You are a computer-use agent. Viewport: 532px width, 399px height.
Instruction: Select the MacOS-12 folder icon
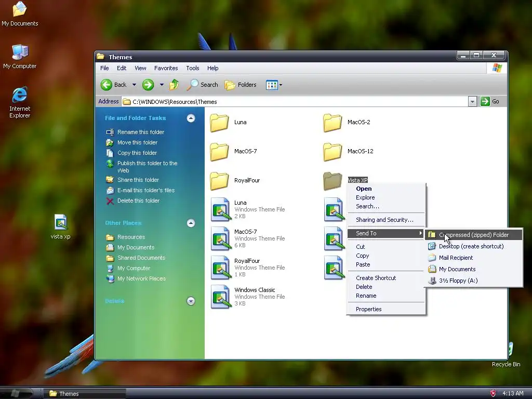[332, 152]
